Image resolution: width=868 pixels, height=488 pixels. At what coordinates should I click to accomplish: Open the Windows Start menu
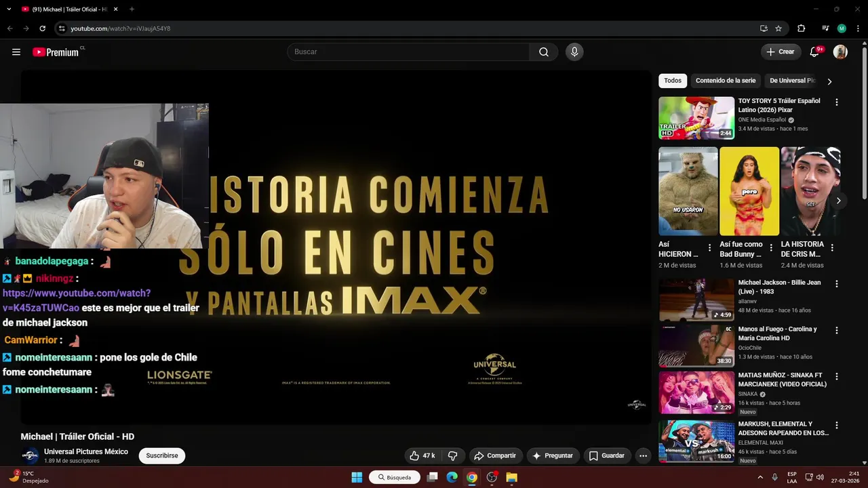(x=357, y=477)
